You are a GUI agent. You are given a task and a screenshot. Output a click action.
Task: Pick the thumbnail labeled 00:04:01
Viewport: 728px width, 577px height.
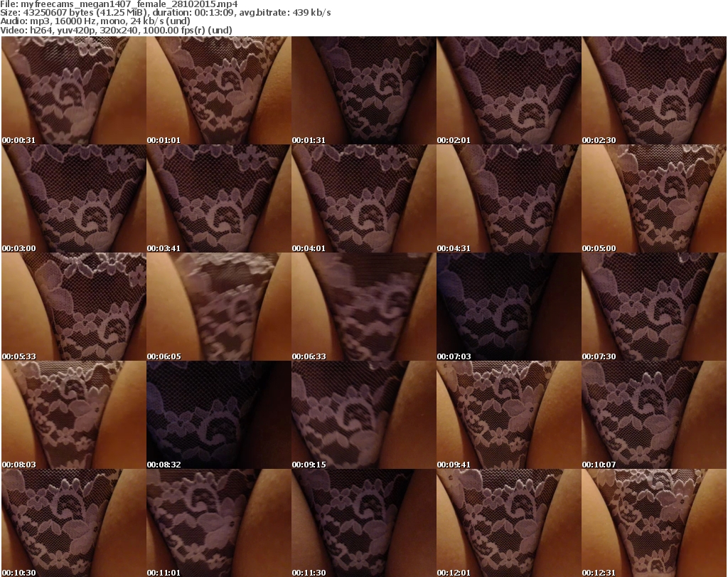click(363, 198)
